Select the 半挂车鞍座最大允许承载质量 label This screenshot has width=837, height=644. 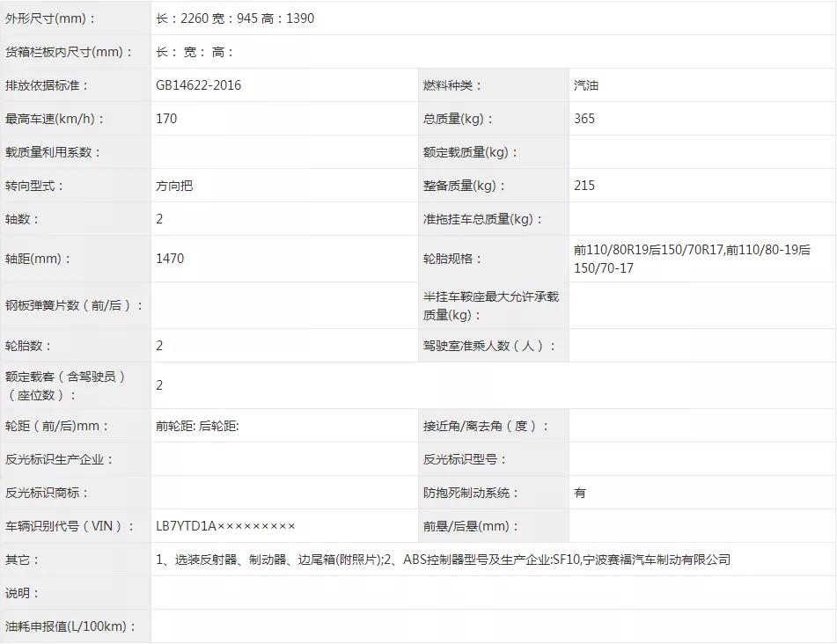[x=490, y=305]
